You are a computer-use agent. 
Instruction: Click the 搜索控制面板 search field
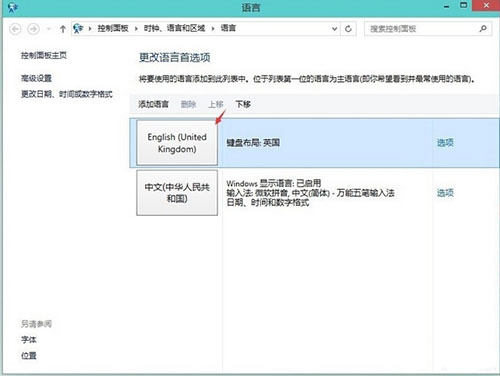(x=423, y=29)
